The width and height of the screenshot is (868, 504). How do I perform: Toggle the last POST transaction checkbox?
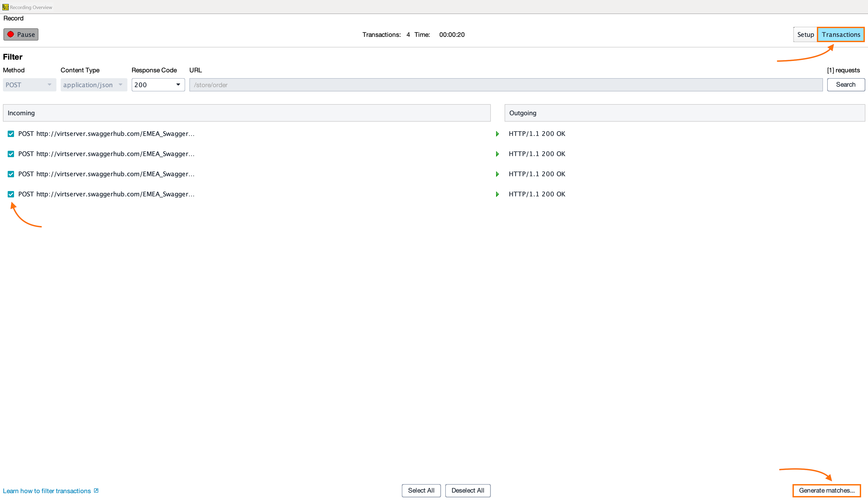coord(11,194)
